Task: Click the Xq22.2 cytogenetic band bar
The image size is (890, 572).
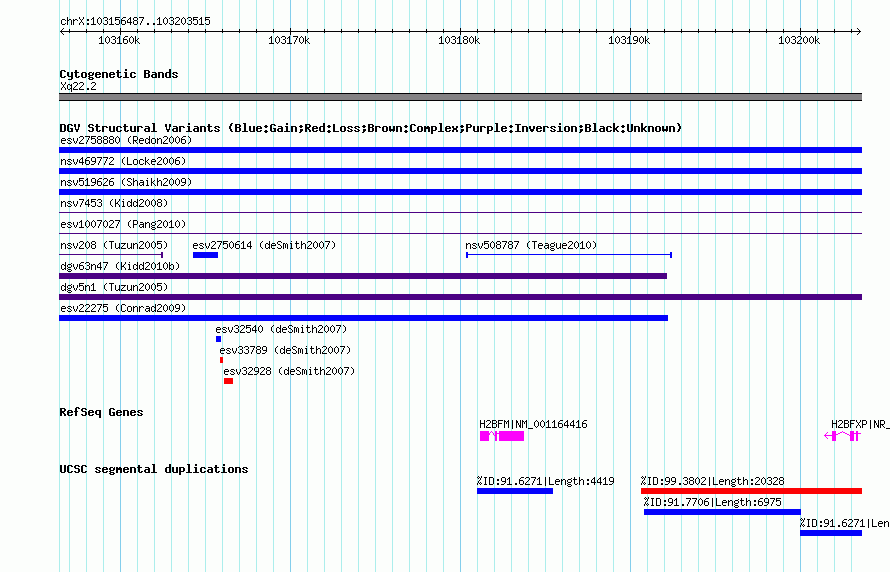Action: (460, 97)
